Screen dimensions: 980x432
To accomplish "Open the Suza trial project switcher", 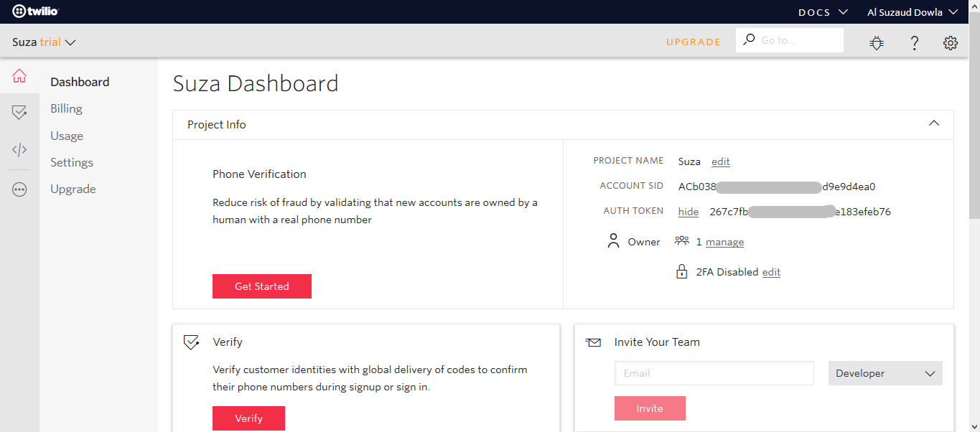I will (x=44, y=42).
